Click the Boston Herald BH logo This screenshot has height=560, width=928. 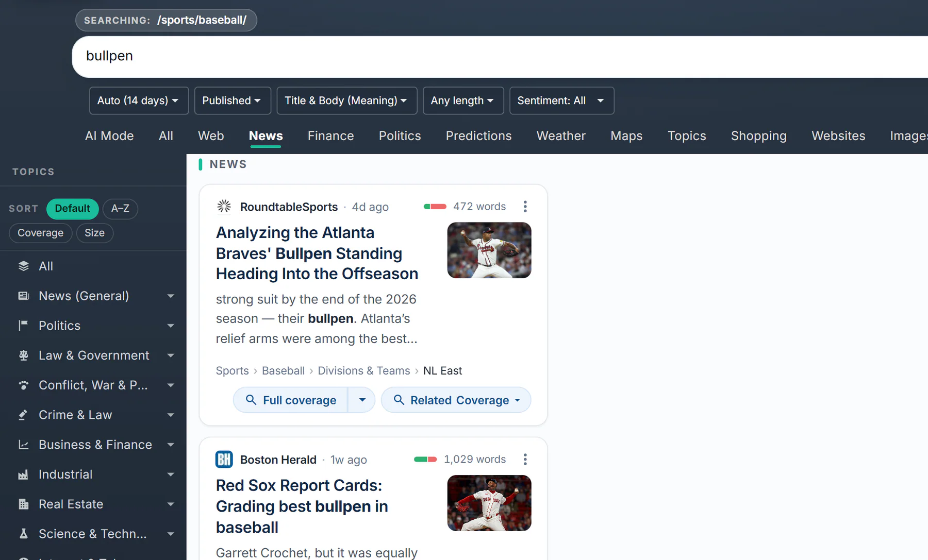pyautogui.click(x=224, y=459)
